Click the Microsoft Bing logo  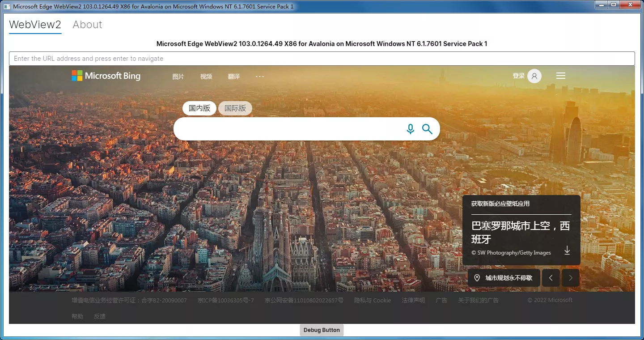[106, 76]
